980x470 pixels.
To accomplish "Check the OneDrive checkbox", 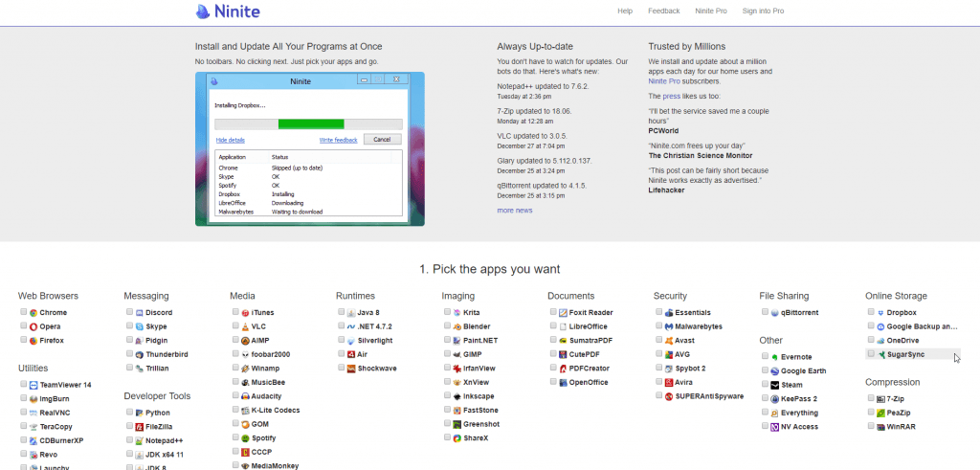I will click(x=871, y=340).
